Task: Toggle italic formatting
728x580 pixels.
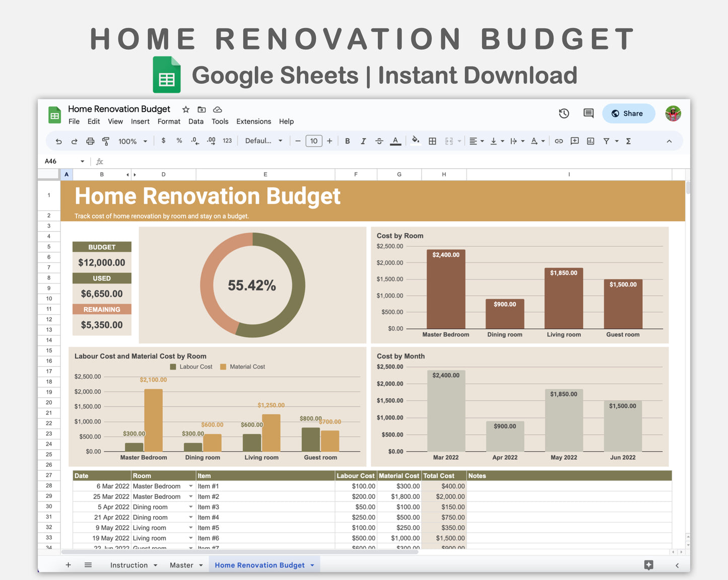Action: click(363, 141)
